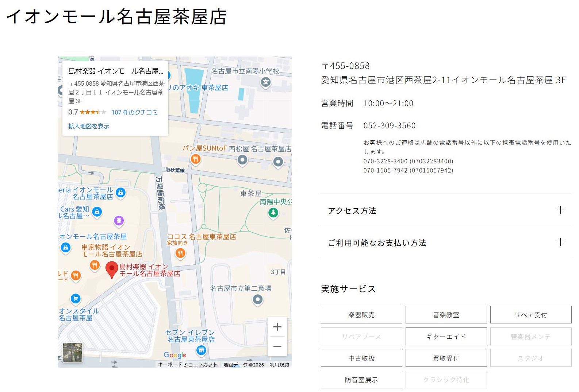Click the disabled リペアブース button

(x=361, y=337)
